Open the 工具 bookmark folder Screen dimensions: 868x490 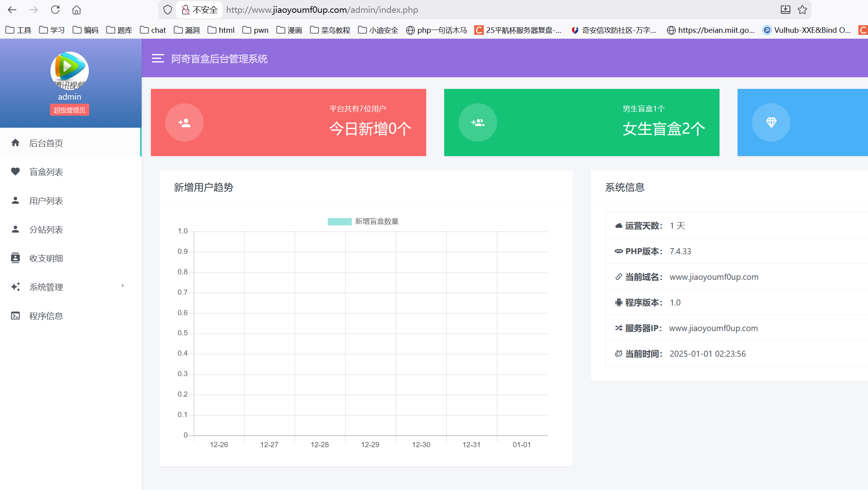18,30
